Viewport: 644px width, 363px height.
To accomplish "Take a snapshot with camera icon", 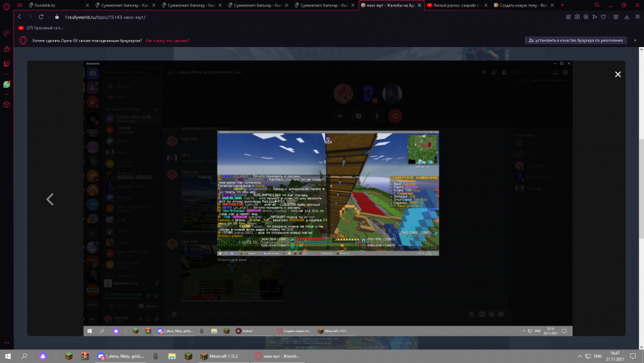I will point(577,17).
